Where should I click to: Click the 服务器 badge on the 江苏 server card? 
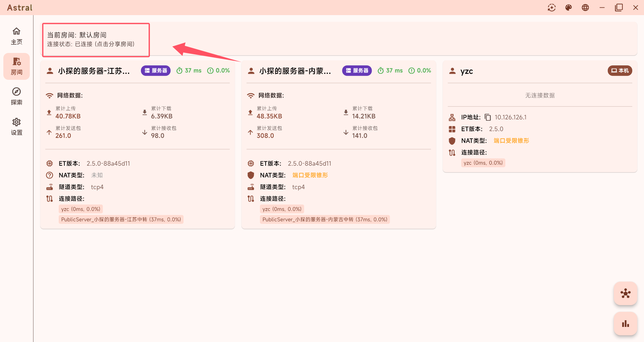pos(156,70)
